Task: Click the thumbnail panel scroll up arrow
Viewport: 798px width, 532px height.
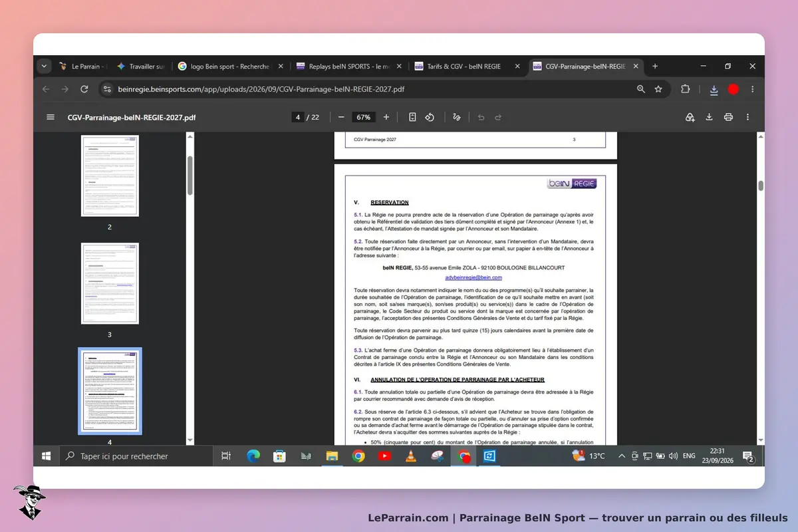Action: (x=190, y=136)
